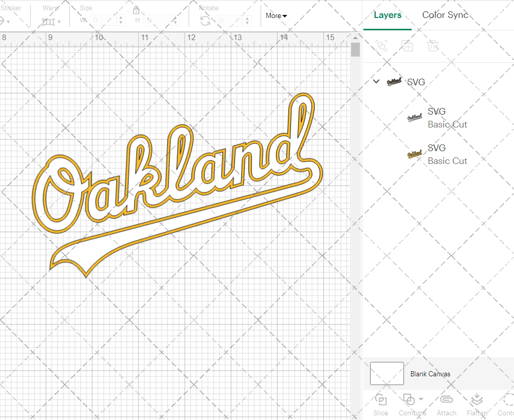
Task: Click the Delete layer trash icon
Action: click(x=433, y=46)
